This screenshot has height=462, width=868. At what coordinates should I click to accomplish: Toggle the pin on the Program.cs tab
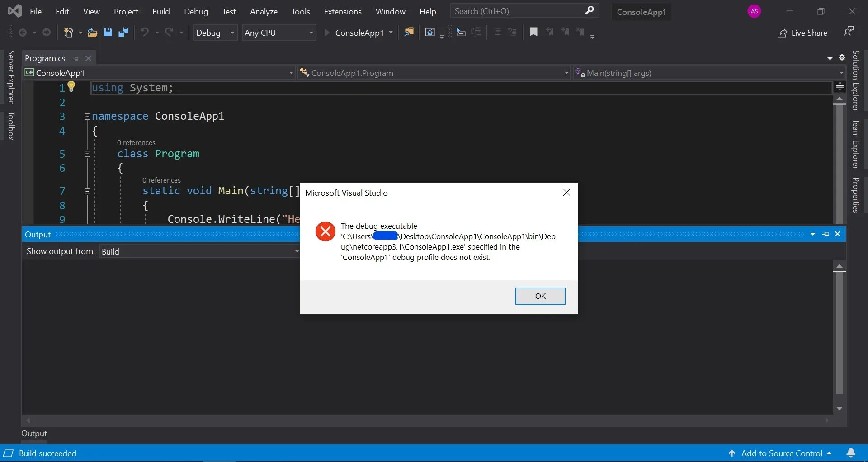click(x=76, y=58)
